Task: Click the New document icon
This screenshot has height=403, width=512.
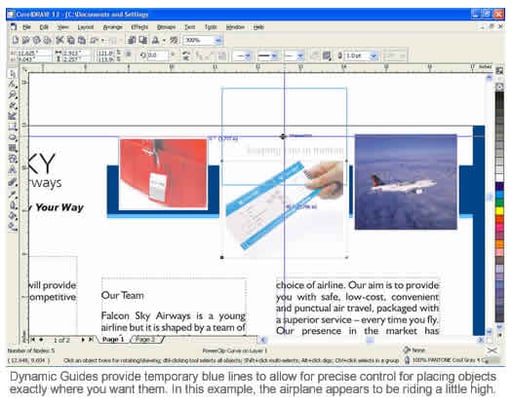Action: [x=15, y=40]
